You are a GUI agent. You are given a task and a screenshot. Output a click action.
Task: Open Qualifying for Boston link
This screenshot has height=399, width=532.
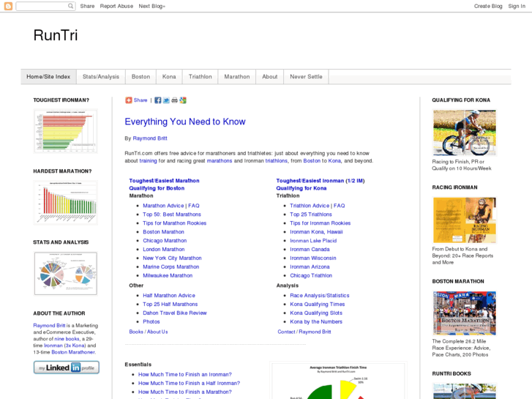coord(157,188)
